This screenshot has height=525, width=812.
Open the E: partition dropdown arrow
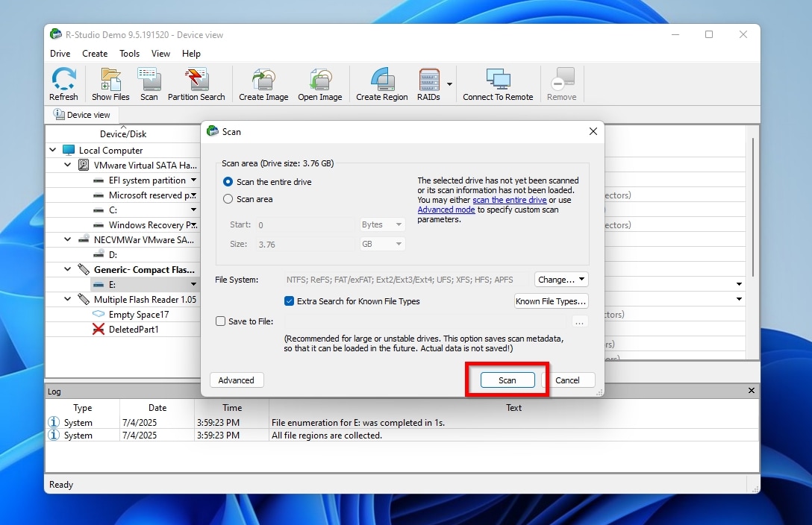tap(193, 284)
